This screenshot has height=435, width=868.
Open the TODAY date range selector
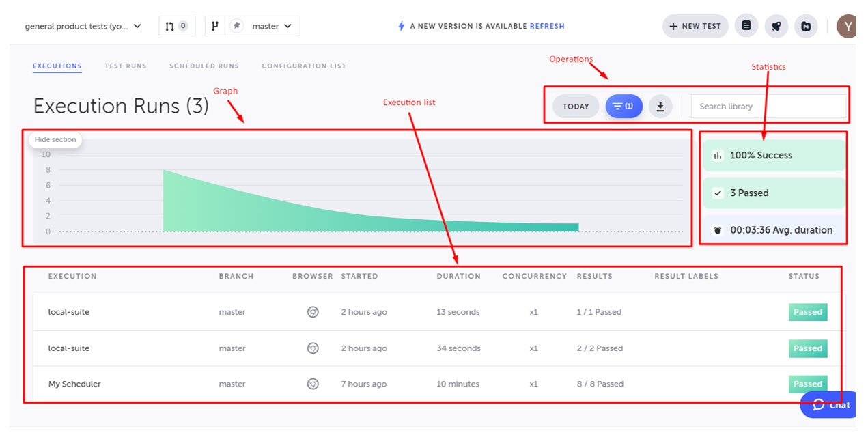click(x=576, y=107)
